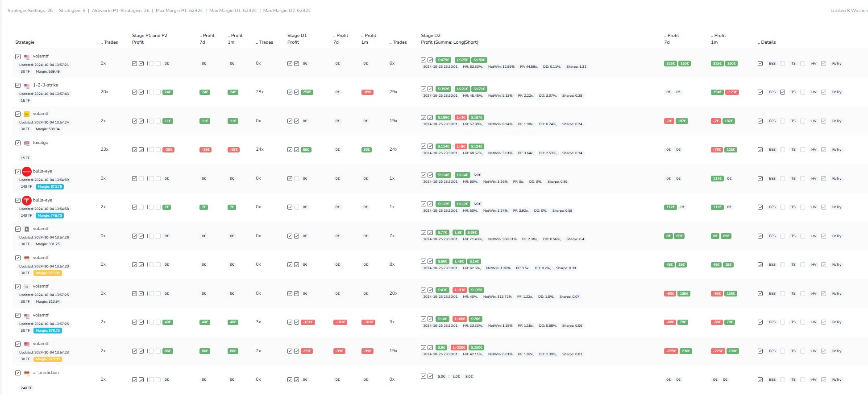This screenshot has height=395, width=868.
Task: Uncheck the row checkbox left of 1-2-3-strike
Action: (18, 86)
